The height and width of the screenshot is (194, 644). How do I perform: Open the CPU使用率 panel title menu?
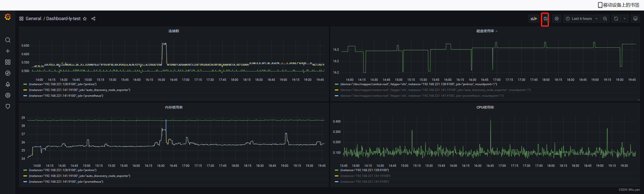click(485, 107)
